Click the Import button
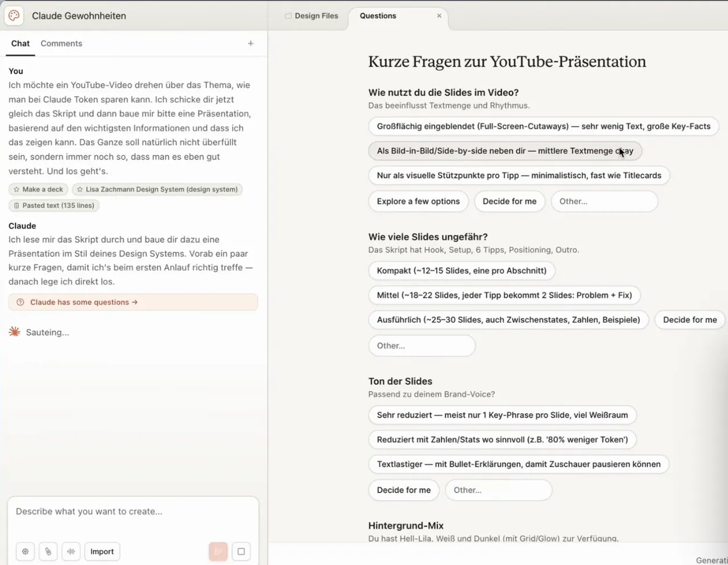The width and height of the screenshot is (728, 565). pos(102,551)
